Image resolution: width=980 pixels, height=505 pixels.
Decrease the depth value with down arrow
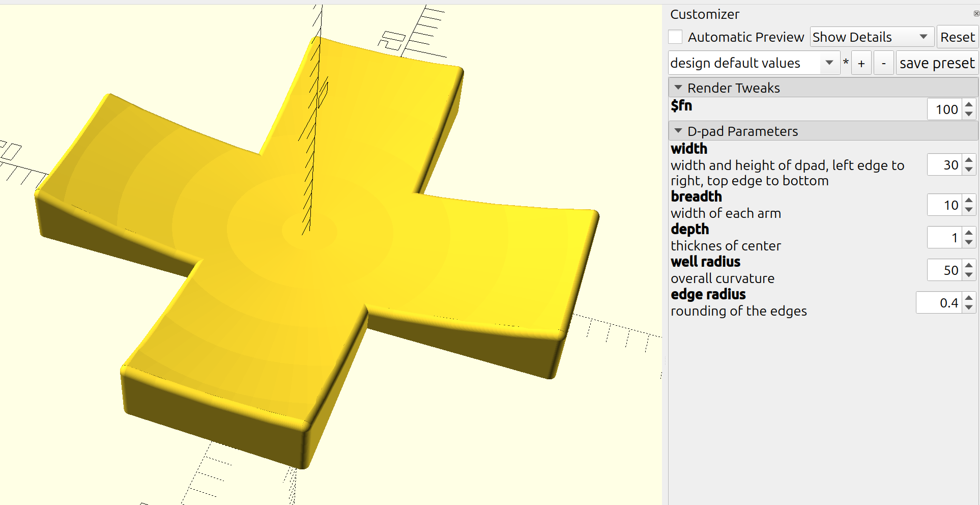pos(969,243)
